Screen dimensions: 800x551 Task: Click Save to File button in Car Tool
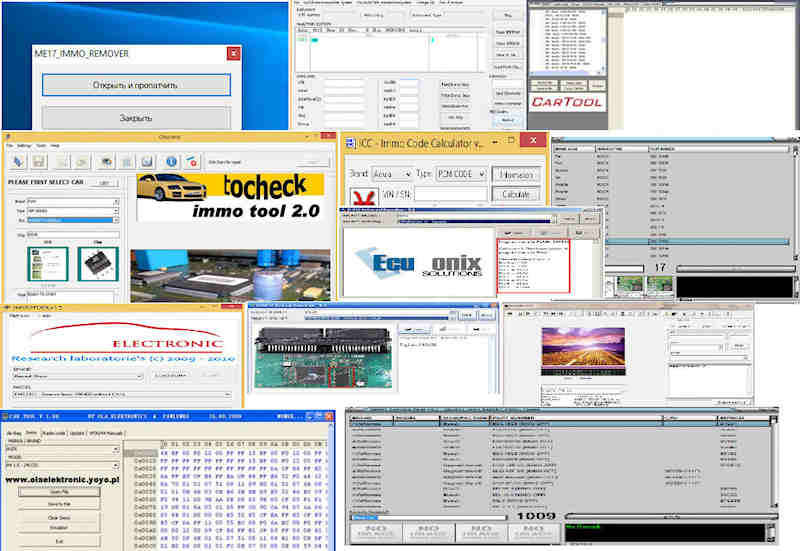[x=59, y=504]
